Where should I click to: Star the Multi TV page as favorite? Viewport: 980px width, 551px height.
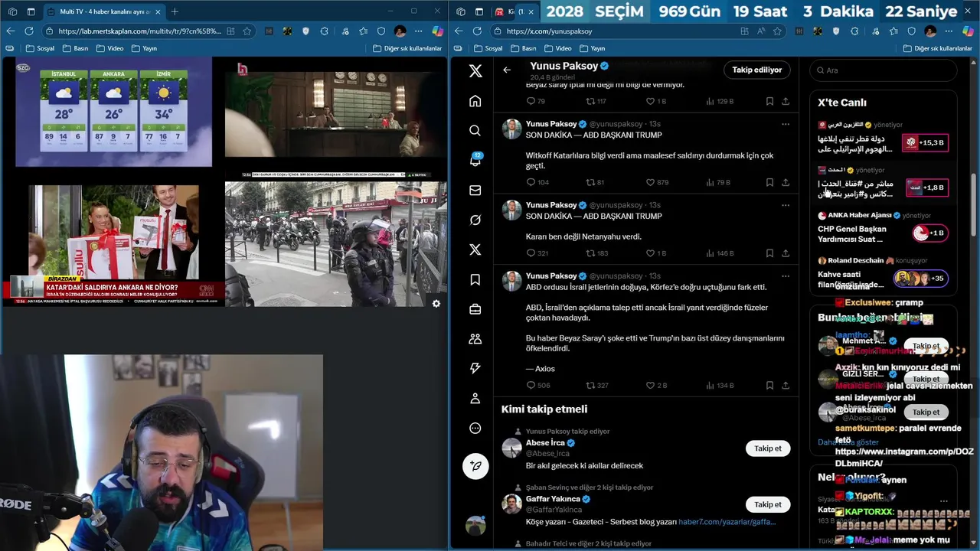click(247, 31)
